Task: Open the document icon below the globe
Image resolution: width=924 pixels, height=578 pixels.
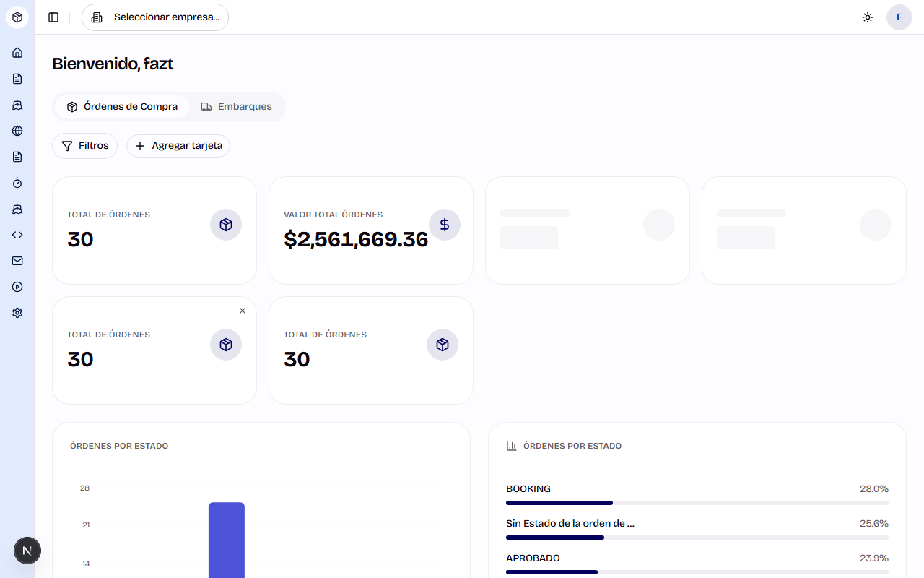Action: point(17,157)
